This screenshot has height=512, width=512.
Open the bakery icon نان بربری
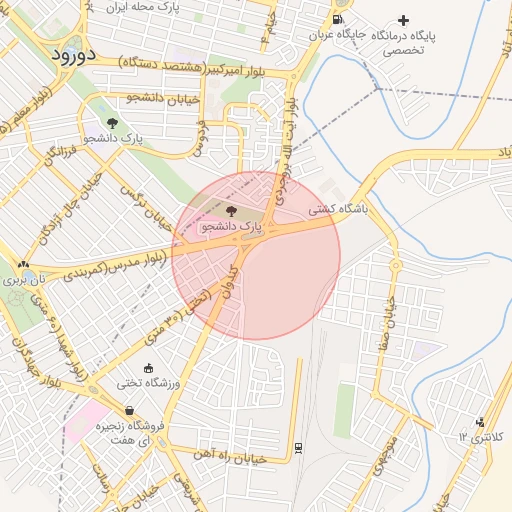[23, 265]
